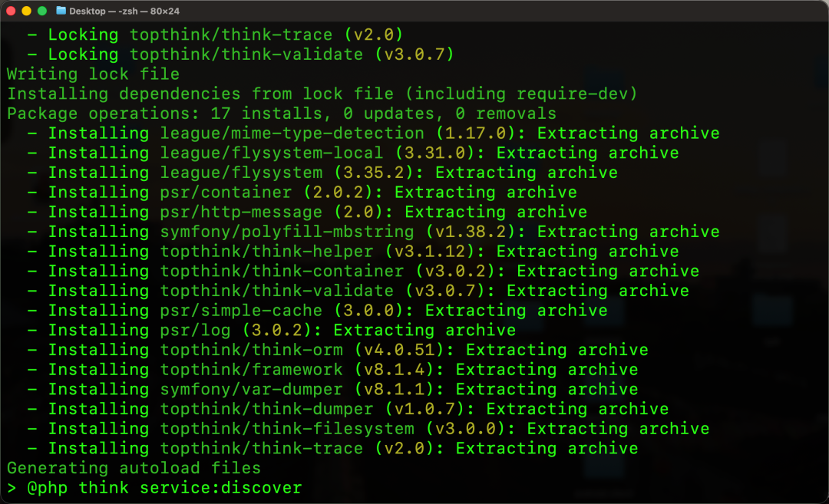Click the topthink/think-filesystem (v3.0.0) install line
The width and height of the screenshot is (829, 504).
pyautogui.click(x=368, y=429)
